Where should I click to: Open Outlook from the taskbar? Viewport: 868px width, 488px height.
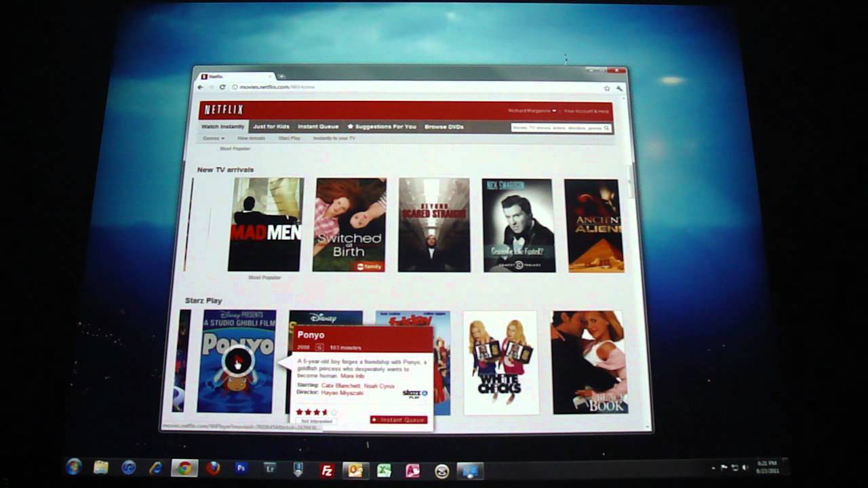tap(355, 470)
